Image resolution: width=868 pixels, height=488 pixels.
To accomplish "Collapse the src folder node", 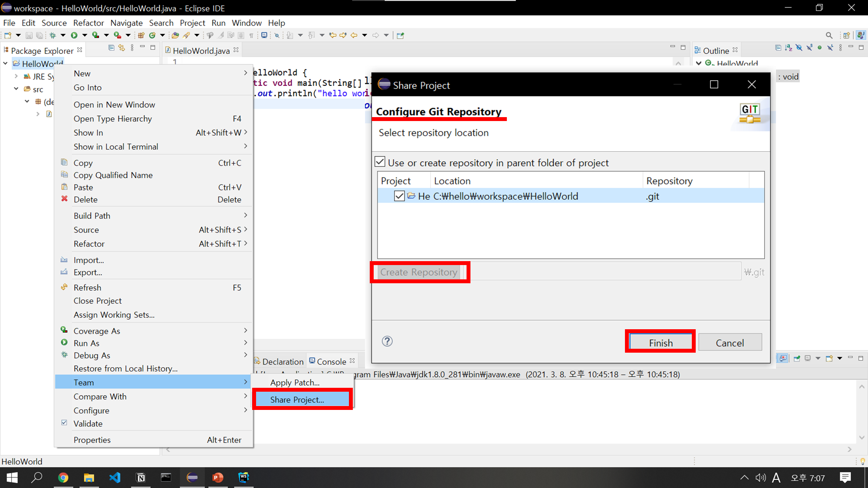I will point(16,89).
